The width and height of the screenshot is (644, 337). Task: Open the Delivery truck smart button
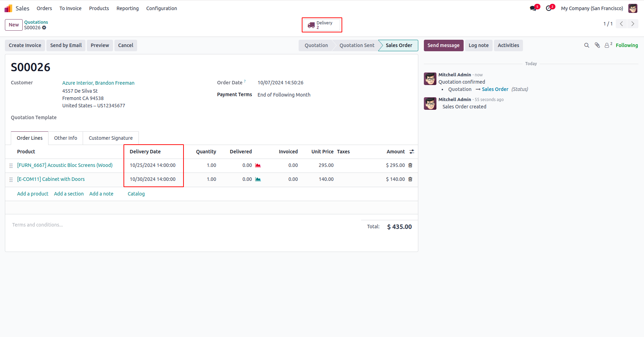point(322,25)
